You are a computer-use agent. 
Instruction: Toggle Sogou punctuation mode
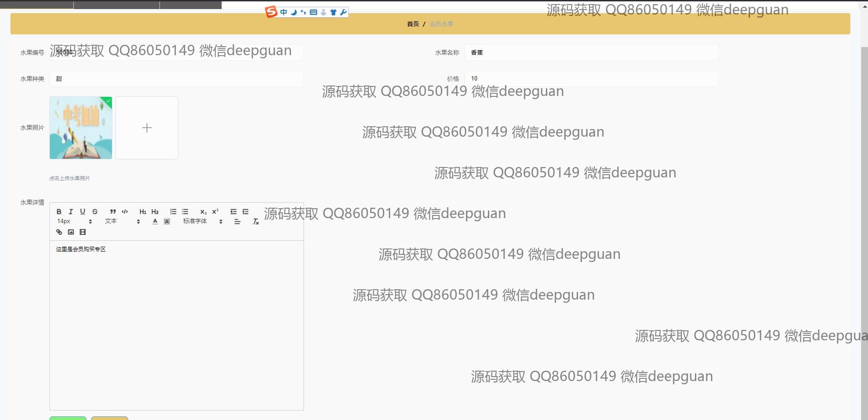(303, 12)
